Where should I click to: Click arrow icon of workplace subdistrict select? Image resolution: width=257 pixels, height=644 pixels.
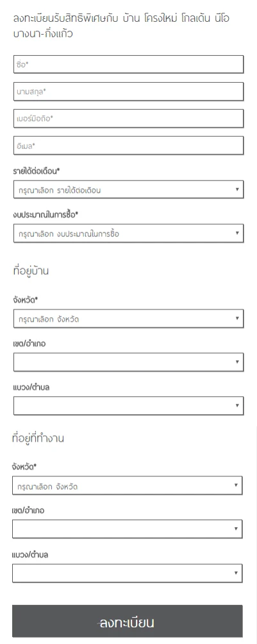click(236, 573)
